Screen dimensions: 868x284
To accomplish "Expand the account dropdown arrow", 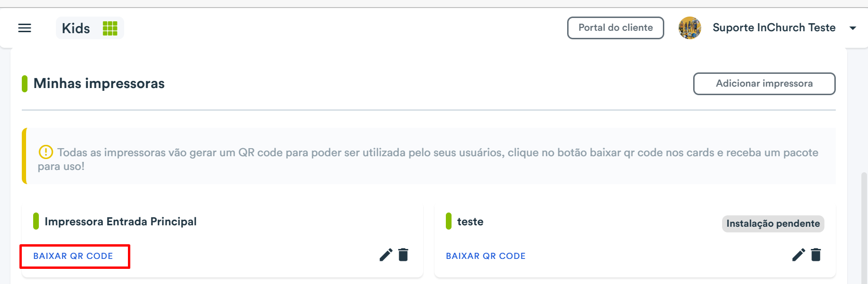I will point(853,28).
